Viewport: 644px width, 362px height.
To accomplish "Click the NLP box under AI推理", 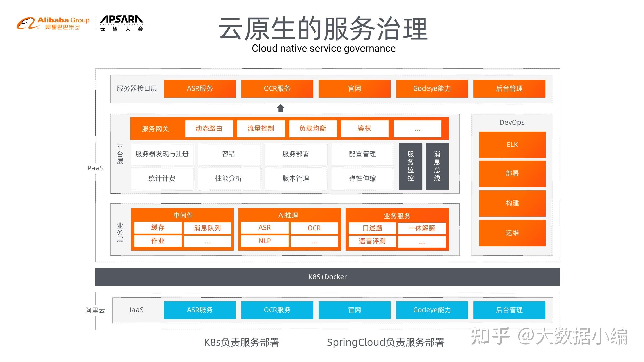I will 264,241.
